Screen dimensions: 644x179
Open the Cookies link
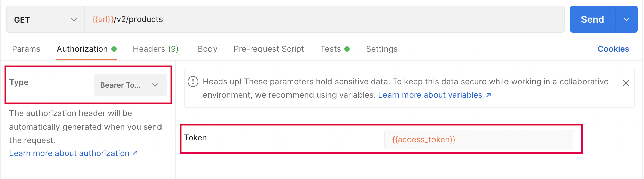613,49
